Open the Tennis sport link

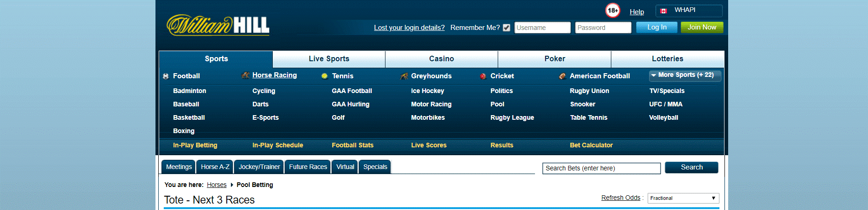(x=343, y=76)
